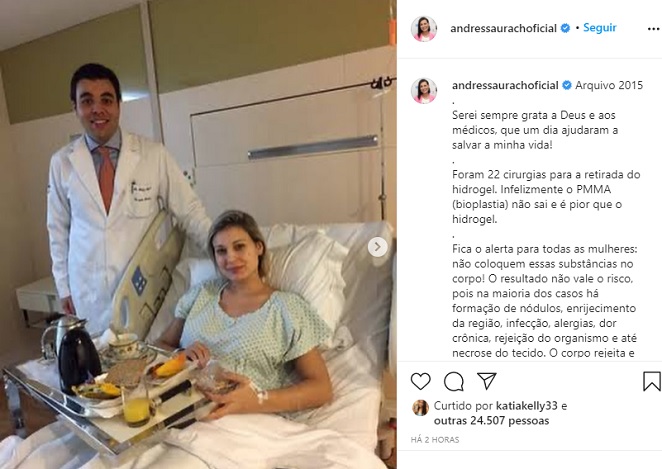View the list of outras 24.507 pessoas likes

pos(491,421)
